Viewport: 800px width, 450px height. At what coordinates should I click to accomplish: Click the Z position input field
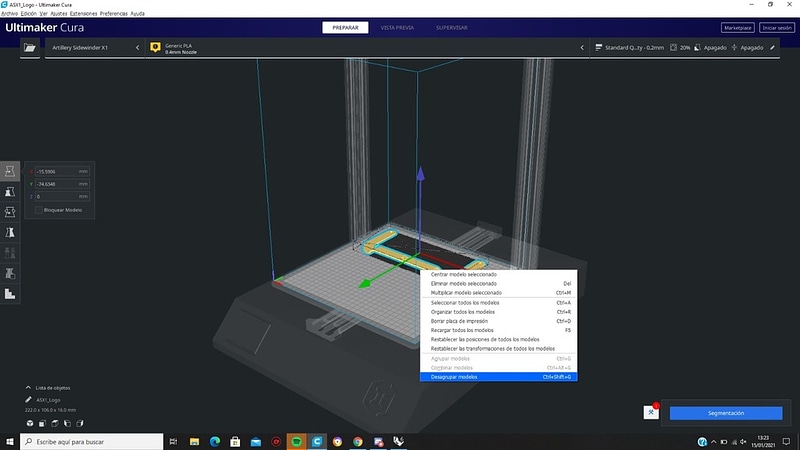(x=62, y=196)
